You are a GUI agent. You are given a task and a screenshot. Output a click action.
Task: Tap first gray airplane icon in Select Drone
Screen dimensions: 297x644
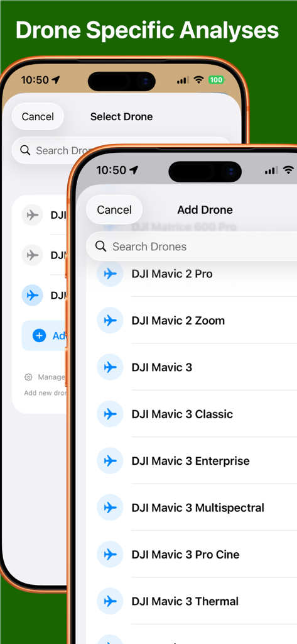click(33, 215)
